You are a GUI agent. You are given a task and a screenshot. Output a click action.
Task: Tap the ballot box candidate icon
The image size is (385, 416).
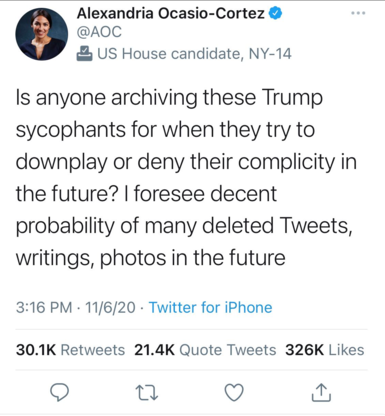84,54
